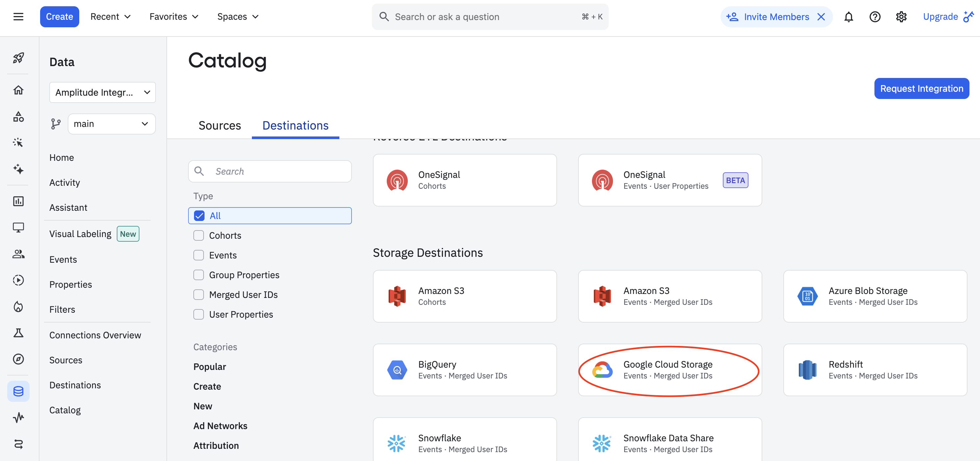Open the help question mark icon
This screenshot has height=461, width=980.
(875, 17)
